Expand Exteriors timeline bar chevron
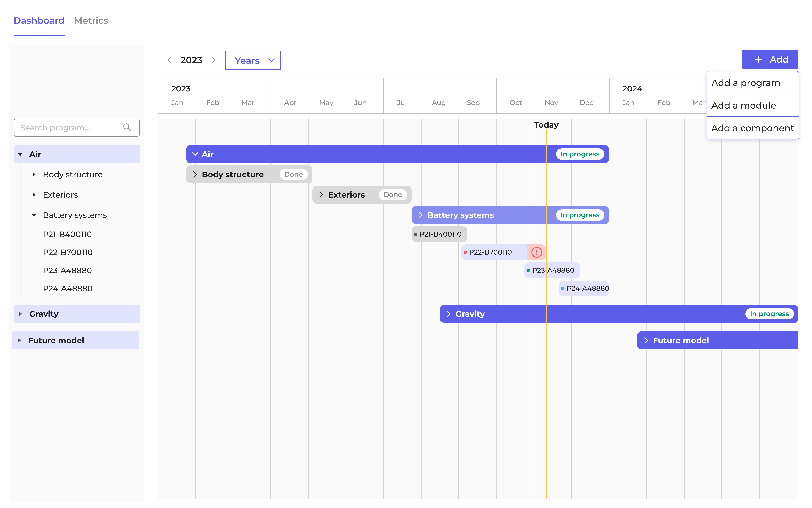This screenshot has height=508, width=812. pyautogui.click(x=321, y=195)
